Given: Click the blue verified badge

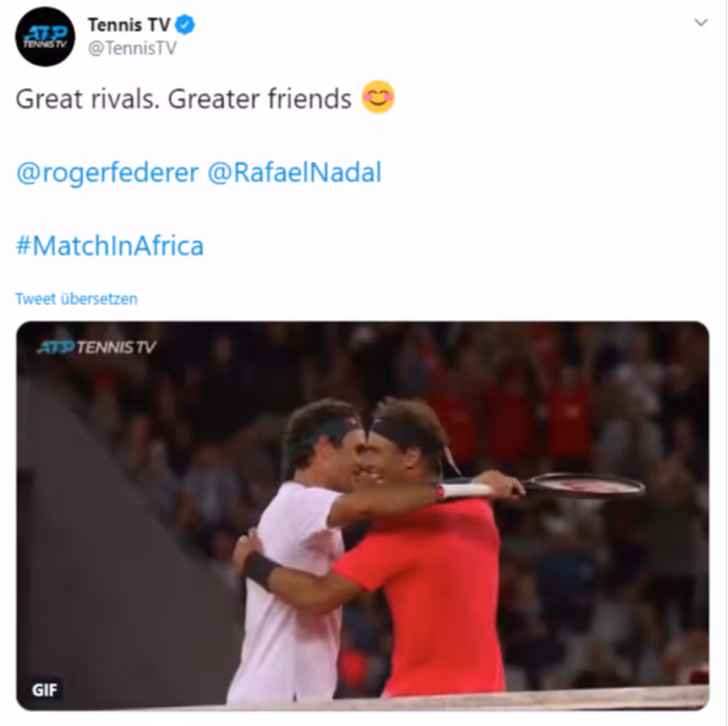Looking at the screenshot, I should (x=184, y=24).
